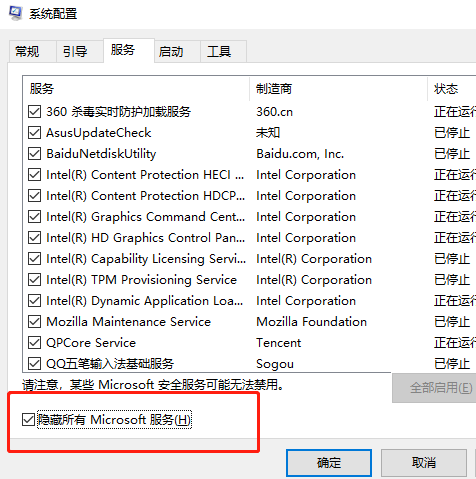
Task: Toggle the AsusUpdateCheck service checkbox
Action: point(34,133)
